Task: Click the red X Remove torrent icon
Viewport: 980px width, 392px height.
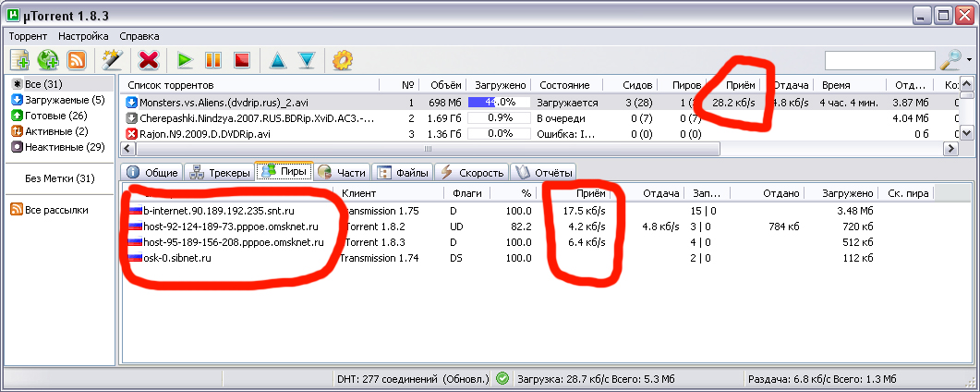Action: click(149, 60)
